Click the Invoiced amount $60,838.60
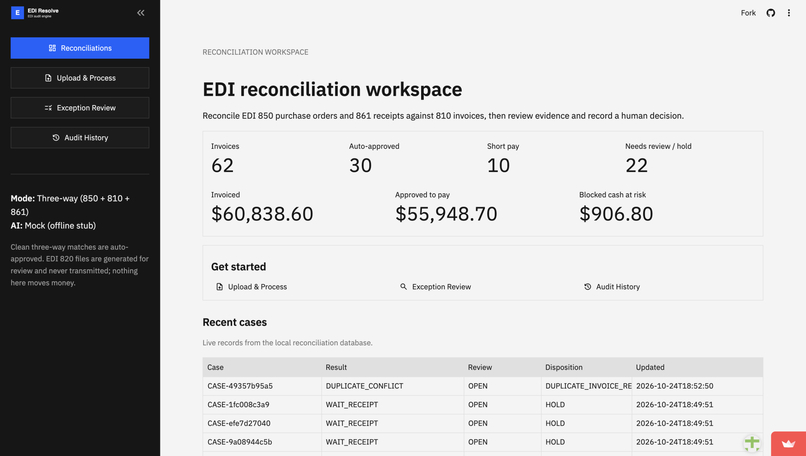Viewport: 806px width, 456px height. [x=262, y=214]
